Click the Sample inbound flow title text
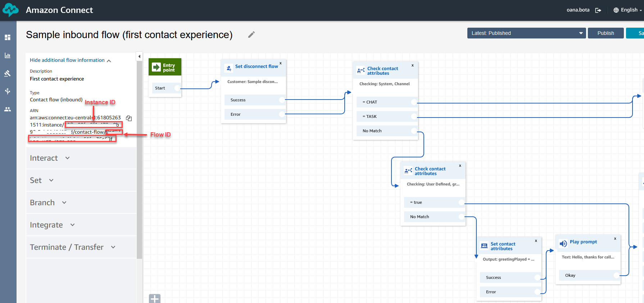The image size is (644, 303). tap(129, 35)
